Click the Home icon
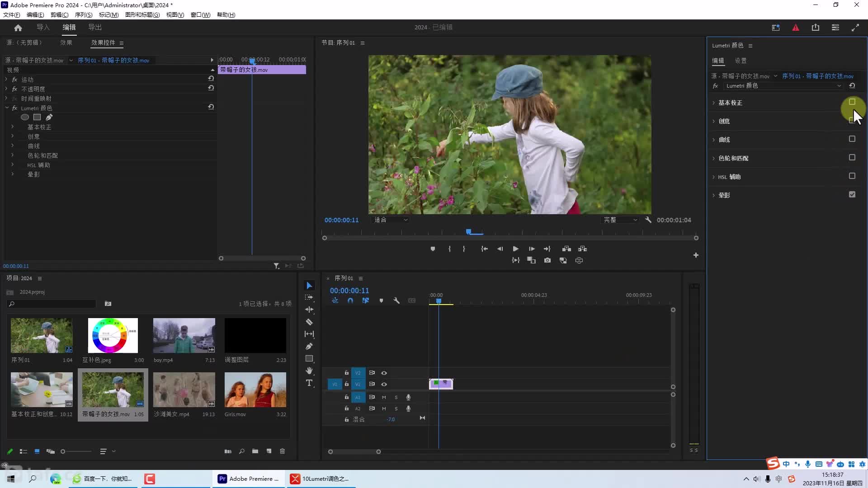 click(x=18, y=28)
